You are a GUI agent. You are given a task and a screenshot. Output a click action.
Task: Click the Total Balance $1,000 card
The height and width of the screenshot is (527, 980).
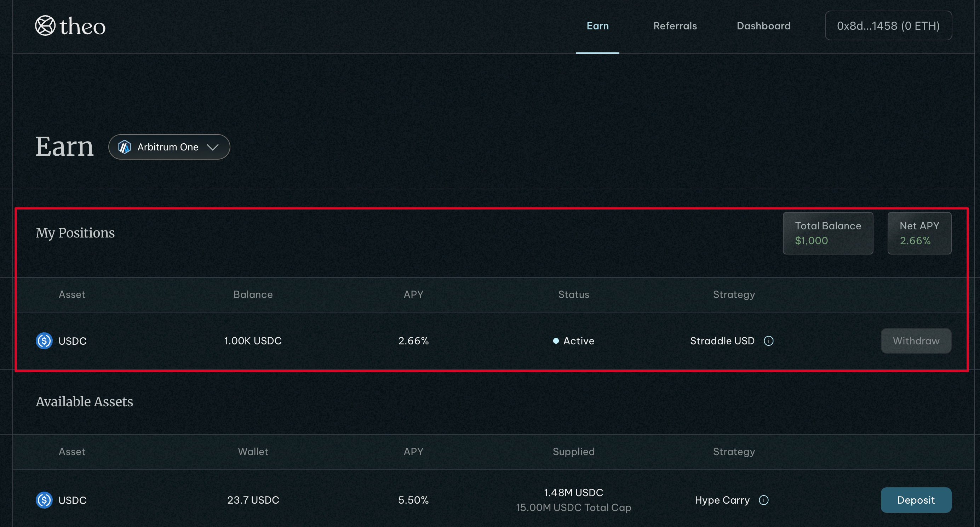pos(827,233)
